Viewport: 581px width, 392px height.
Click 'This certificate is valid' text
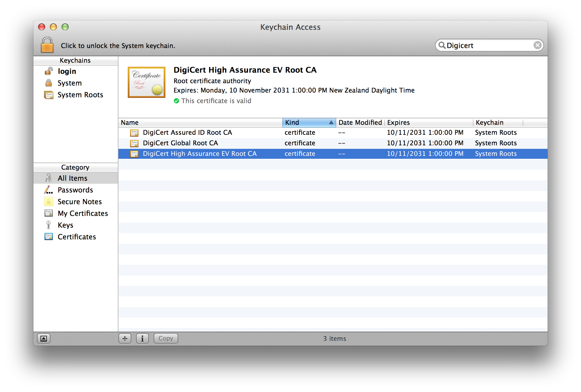[x=216, y=101]
